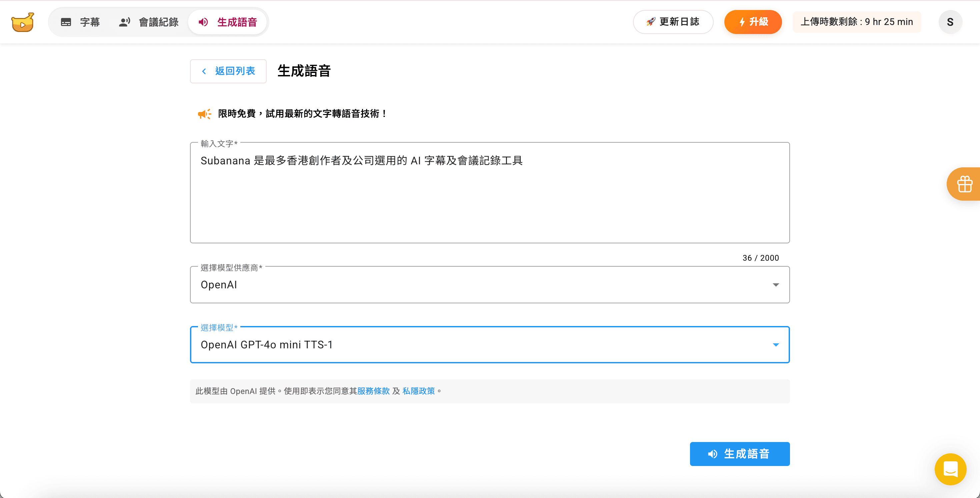Screen dimensions: 980x498
Task: Focus the 輸入文字 text area
Action: (x=490, y=193)
